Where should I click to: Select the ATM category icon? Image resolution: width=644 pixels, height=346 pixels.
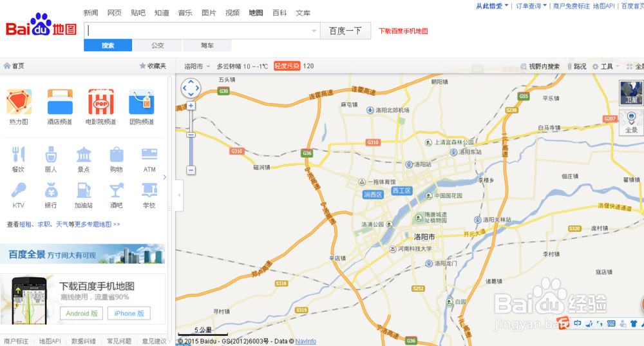(149, 155)
